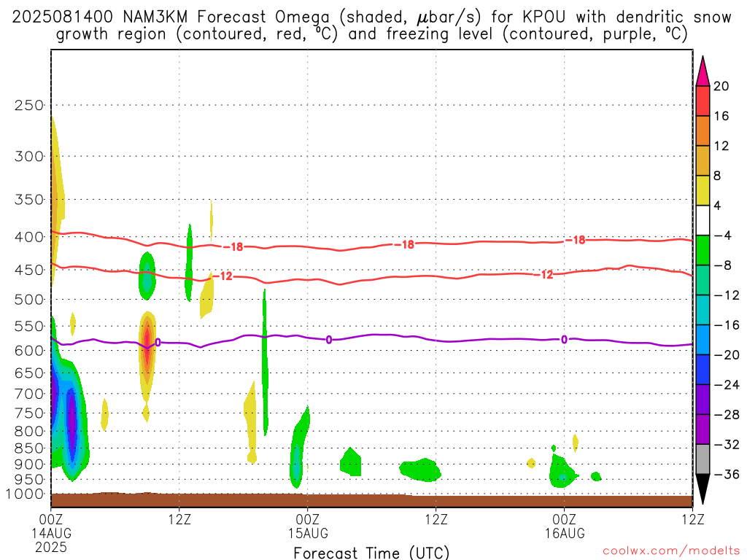
Task: Click the '00Z 15AUG' time axis label
Action: 308,526
